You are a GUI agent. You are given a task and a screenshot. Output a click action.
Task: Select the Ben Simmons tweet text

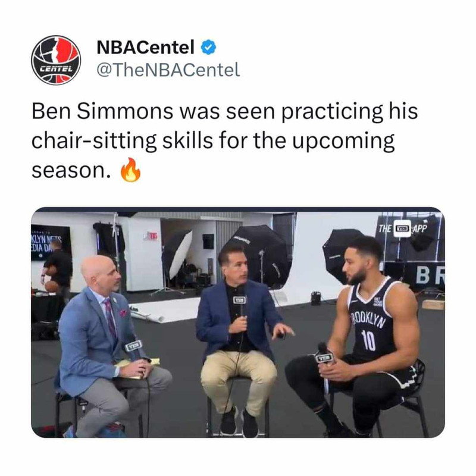pos(225,140)
